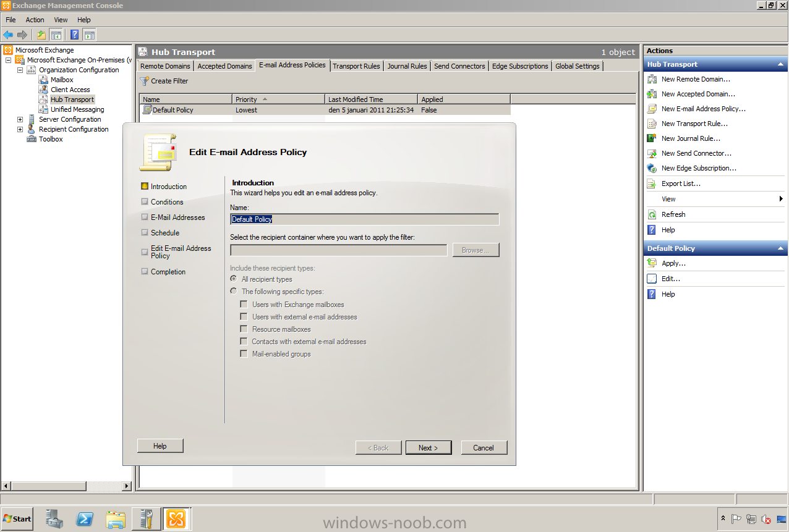Viewport: 789px width, 532px height.
Task: Click the Help icon under Default Policy actions
Action: pos(652,294)
